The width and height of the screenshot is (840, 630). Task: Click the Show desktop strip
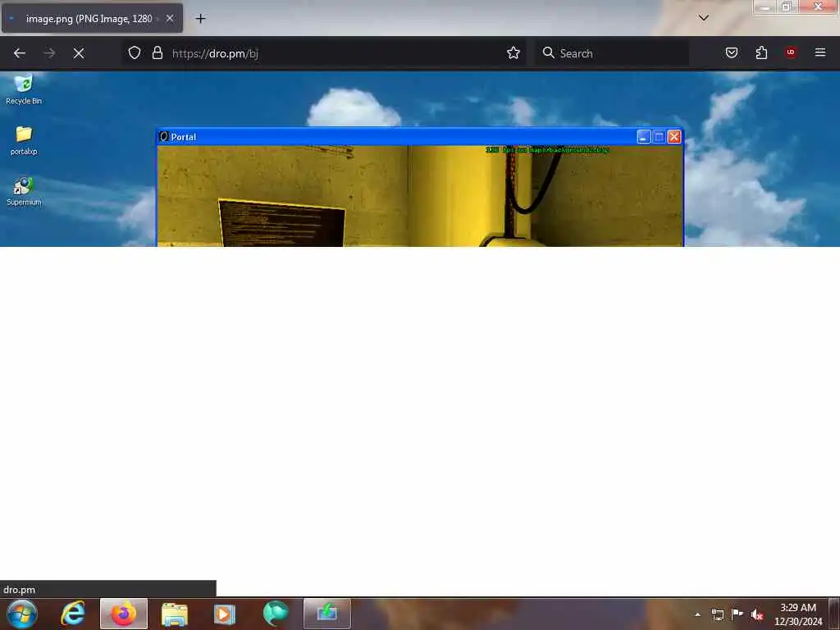point(834,614)
